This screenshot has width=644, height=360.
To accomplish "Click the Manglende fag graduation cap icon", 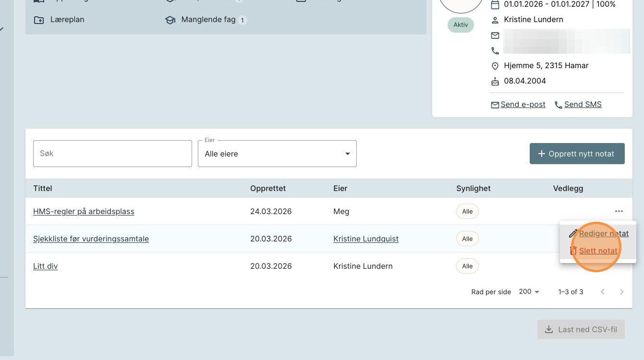I will click(170, 20).
